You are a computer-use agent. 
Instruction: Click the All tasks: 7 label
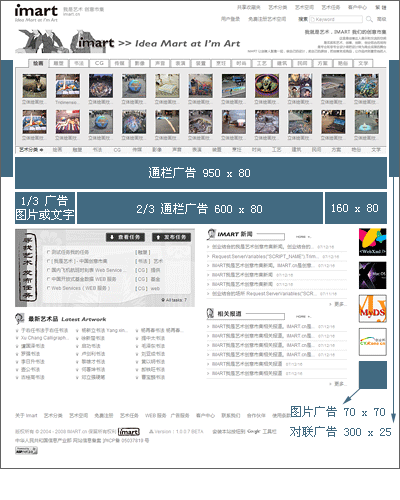pyautogui.click(x=174, y=300)
